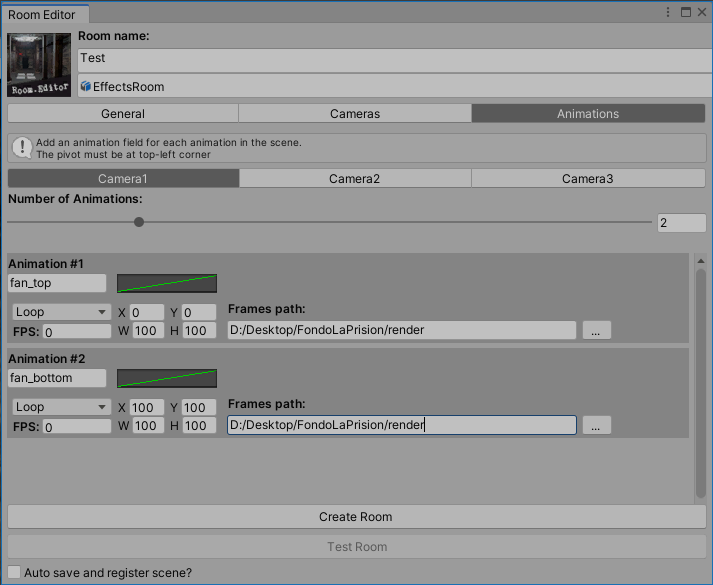
Task: Click the Number of Animations value field
Action: point(681,223)
